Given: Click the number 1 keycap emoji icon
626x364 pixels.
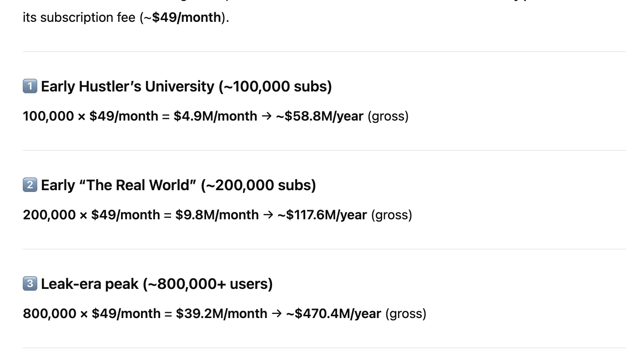Looking at the screenshot, I should [30, 86].
